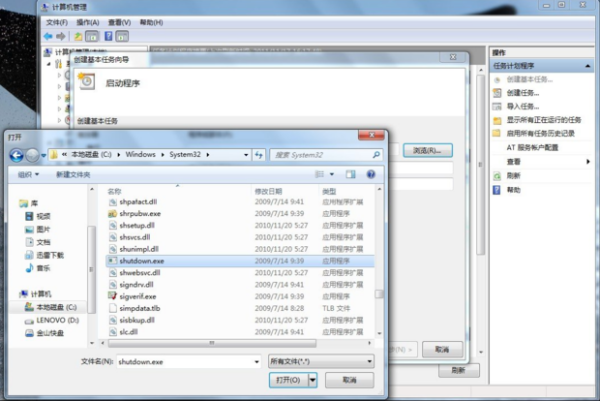Click the forward arrow in Computer Management toolbar

coord(60,36)
